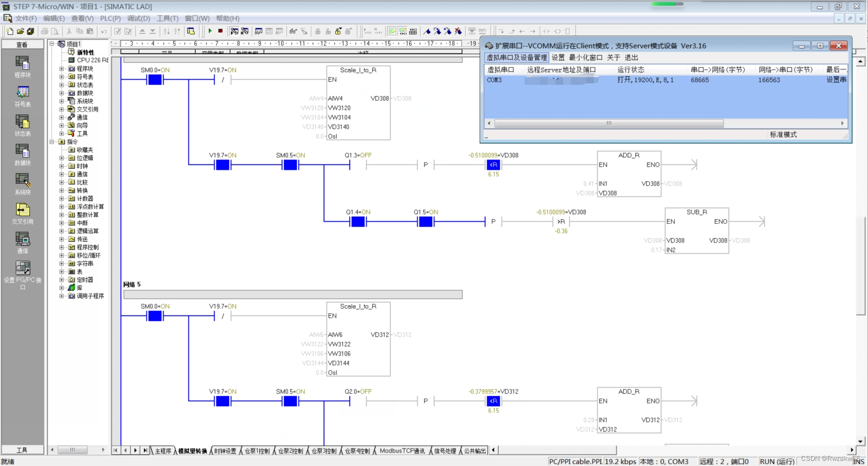Click the instruction tree horizontal scrollbar thumb
Screen dimensions: 868x466
pyautogui.click(x=73, y=450)
